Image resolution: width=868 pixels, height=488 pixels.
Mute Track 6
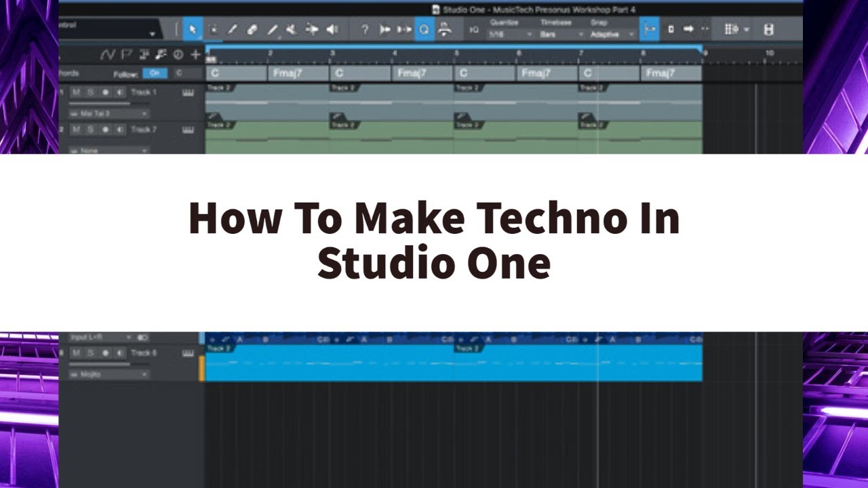coord(76,352)
